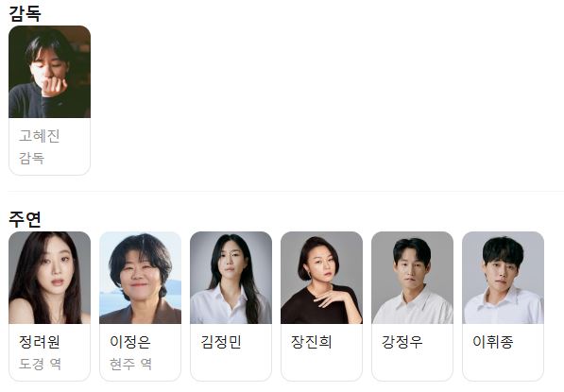The width and height of the screenshot is (564, 392).
Task: Open the photo above the 이정은 name
Action: pos(140,278)
